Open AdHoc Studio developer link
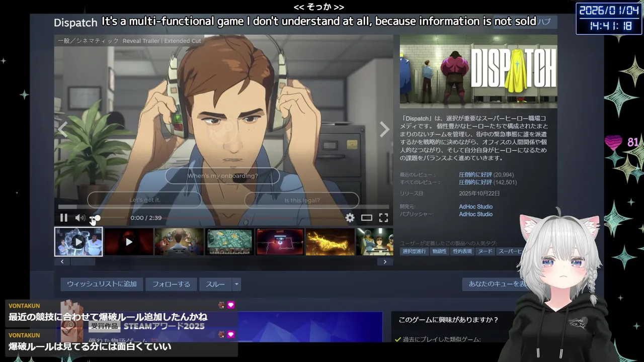Viewport: 644px width, 362px height. [x=475, y=207]
